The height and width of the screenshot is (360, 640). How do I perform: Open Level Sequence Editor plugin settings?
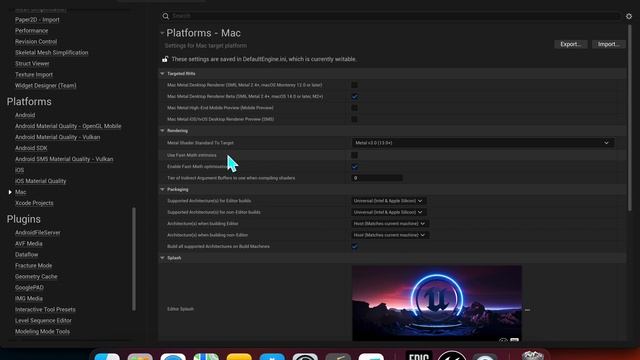tap(43, 321)
